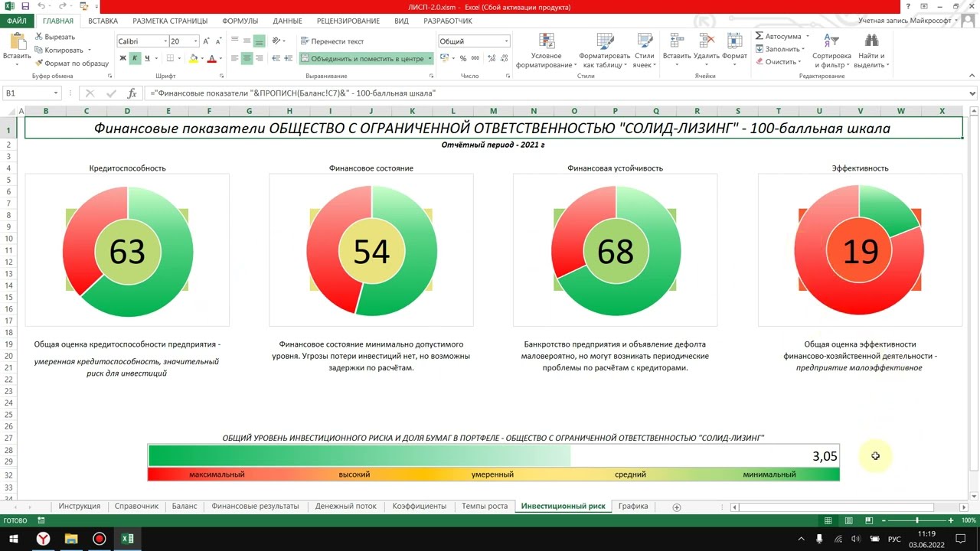Open the Name Box dropdown for B1

coord(56,93)
